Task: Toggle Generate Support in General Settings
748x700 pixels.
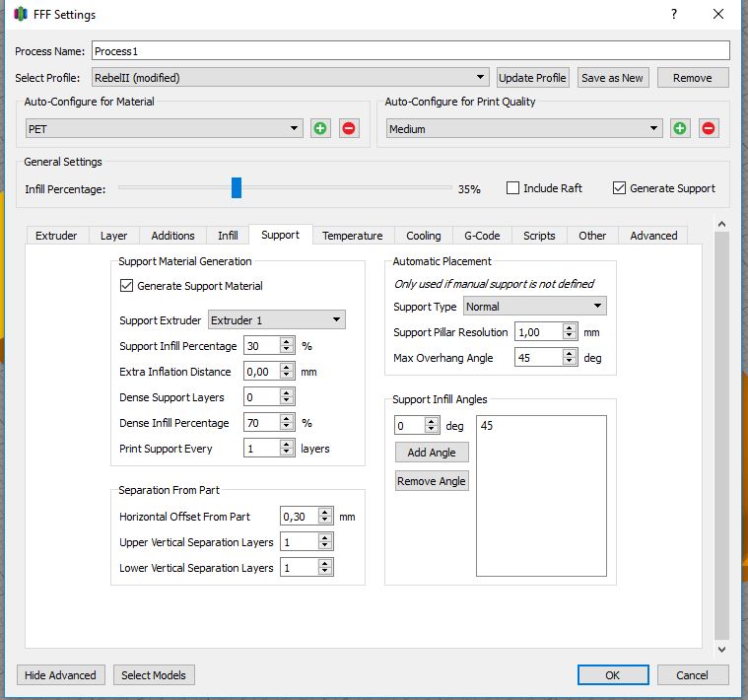Action: pyautogui.click(x=619, y=188)
